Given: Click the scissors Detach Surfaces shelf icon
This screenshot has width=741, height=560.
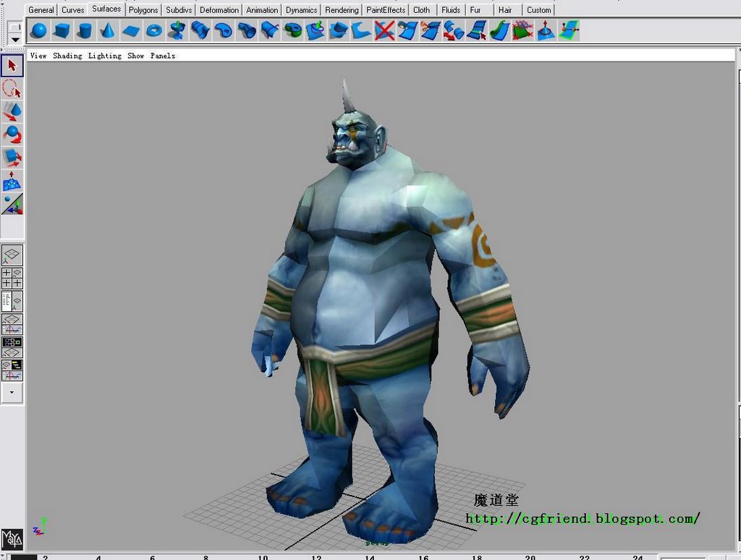Looking at the screenshot, I should [431, 30].
